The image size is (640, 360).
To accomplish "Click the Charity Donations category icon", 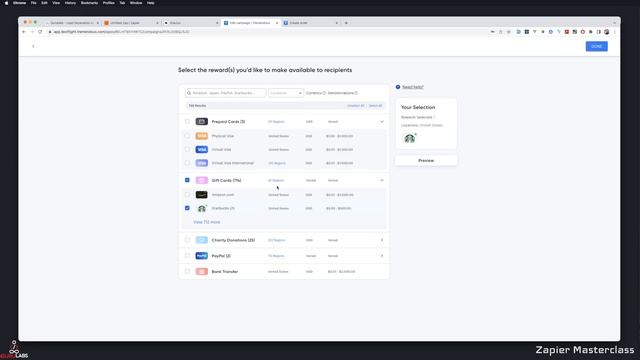I will coord(202,240).
